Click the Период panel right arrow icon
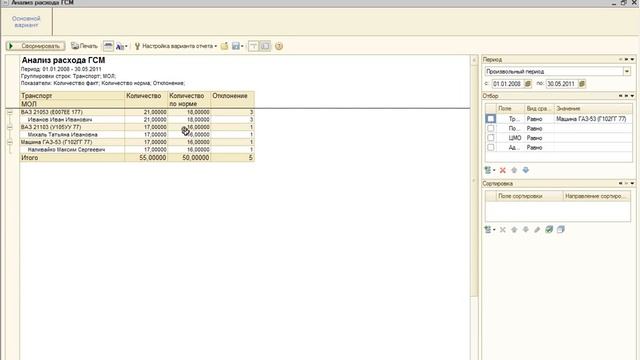The height and width of the screenshot is (360, 640). [x=627, y=60]
